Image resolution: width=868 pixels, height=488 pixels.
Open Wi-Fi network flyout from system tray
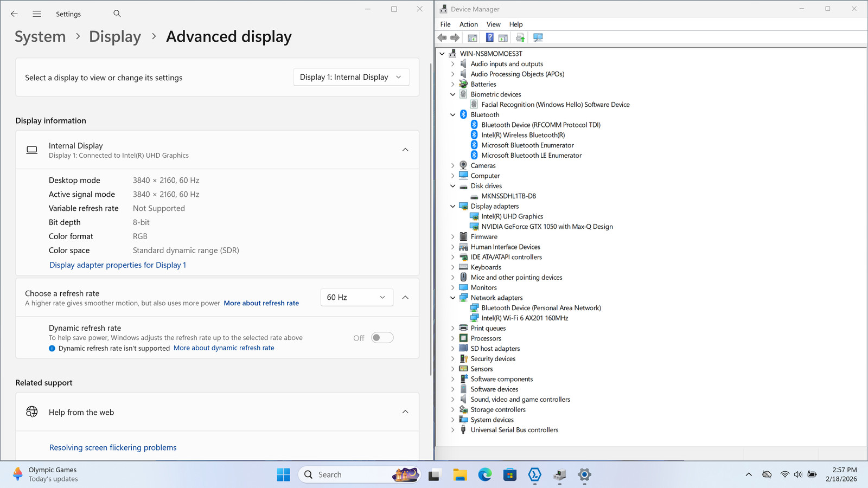(x=784, y=474)
